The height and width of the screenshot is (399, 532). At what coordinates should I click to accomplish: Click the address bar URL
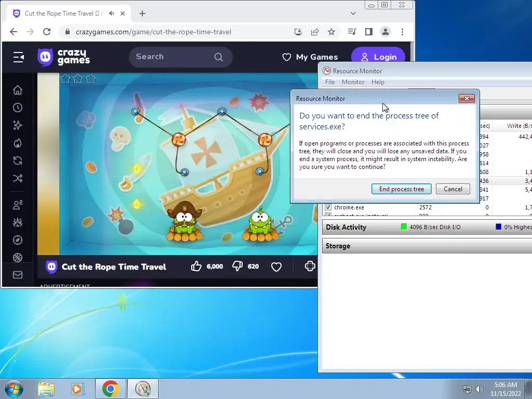153,32
